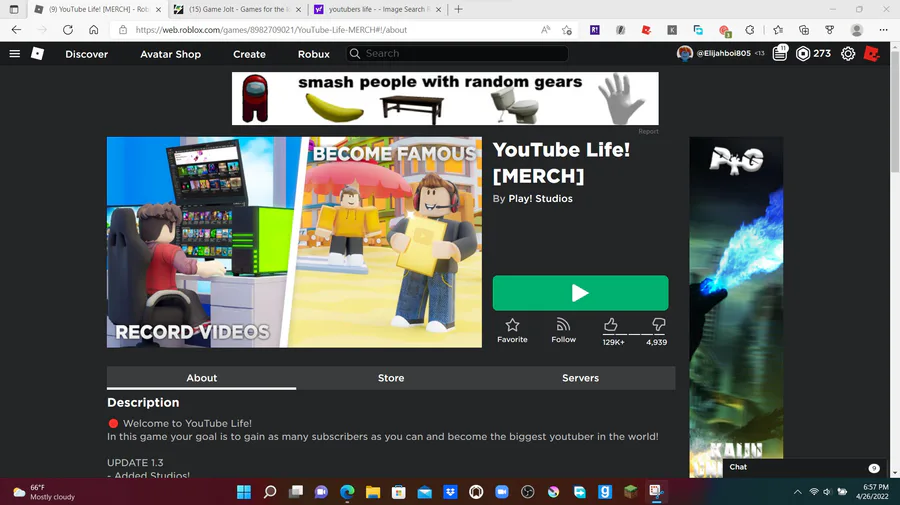Open the browser Favorites list icon

coord(778,30)
